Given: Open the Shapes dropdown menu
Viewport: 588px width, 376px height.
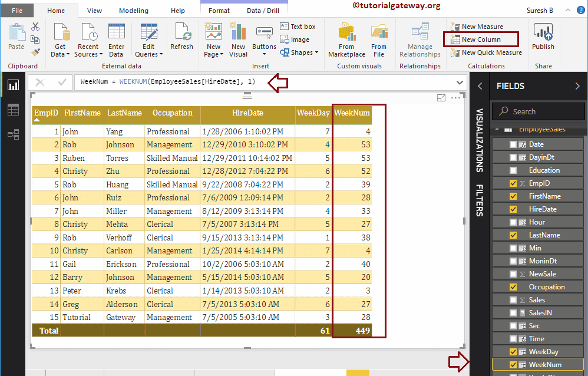Looking at the screenshot, I should (x=304, y=52).
